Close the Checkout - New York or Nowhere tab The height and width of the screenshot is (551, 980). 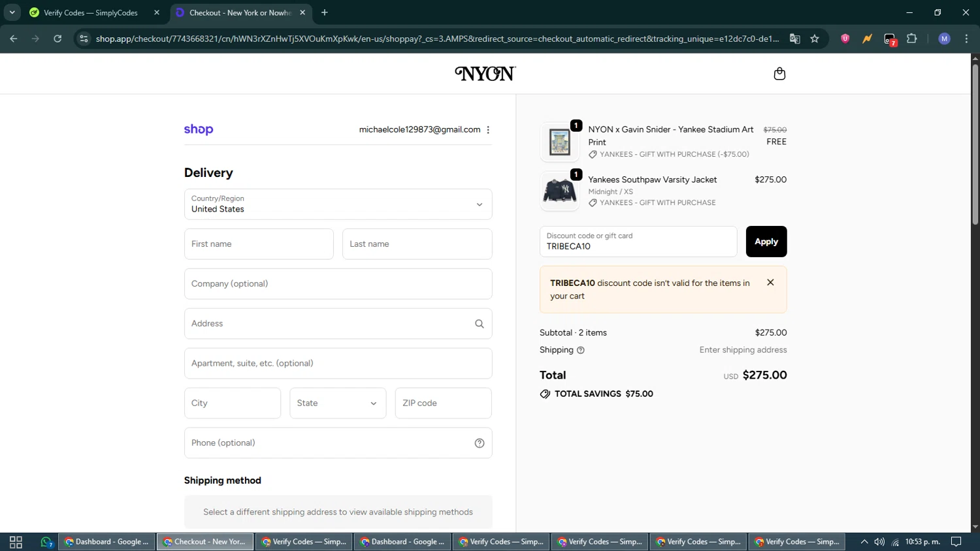coord(302,12)
